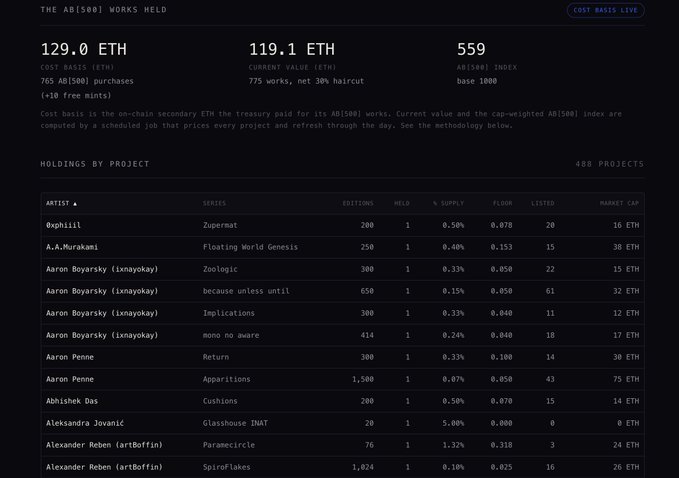This screenshot has width=679, height=478.
Task: Sort table by ARTIST column header
Action: [x=61, y=203]
